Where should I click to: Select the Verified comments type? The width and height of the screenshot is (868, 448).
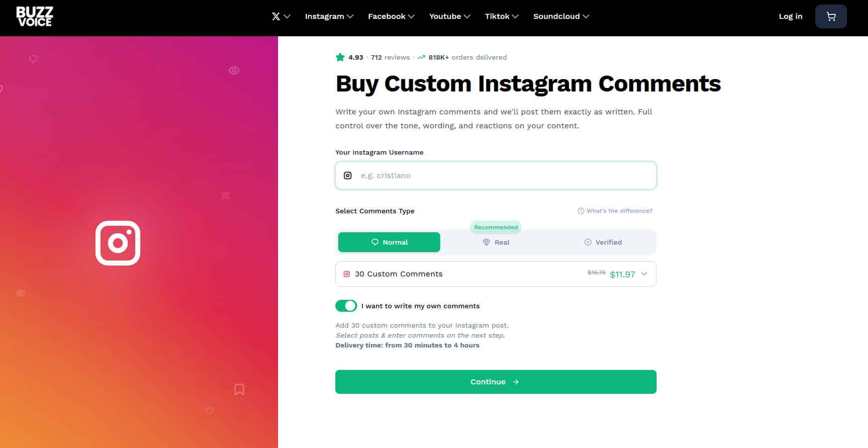click(x=603, y=242)
